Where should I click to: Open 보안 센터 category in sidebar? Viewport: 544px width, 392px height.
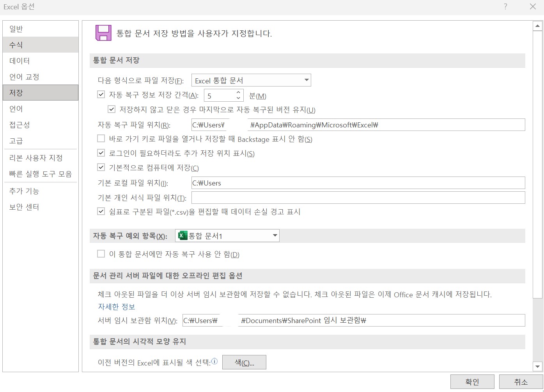[x=41, y=207]
